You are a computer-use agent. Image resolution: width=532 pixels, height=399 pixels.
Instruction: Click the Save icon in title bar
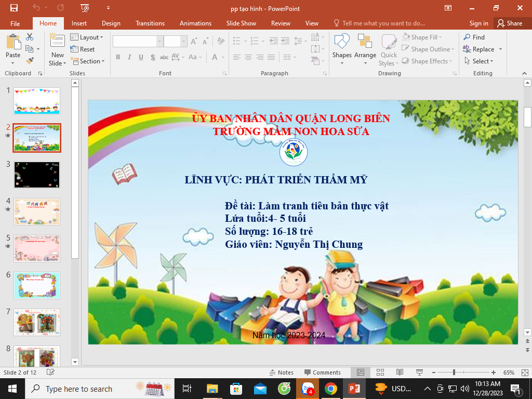(14, 8)
